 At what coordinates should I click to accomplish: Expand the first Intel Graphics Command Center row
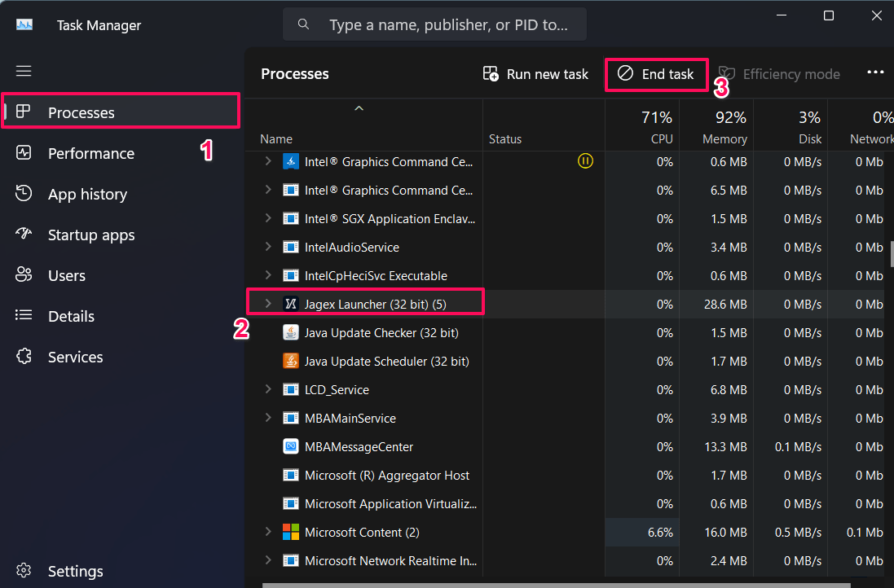point(268,161)
